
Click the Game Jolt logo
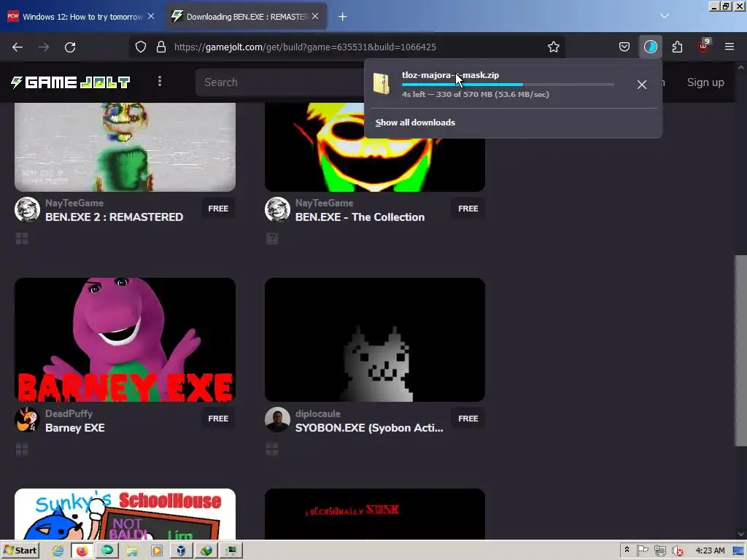[71, 82]
